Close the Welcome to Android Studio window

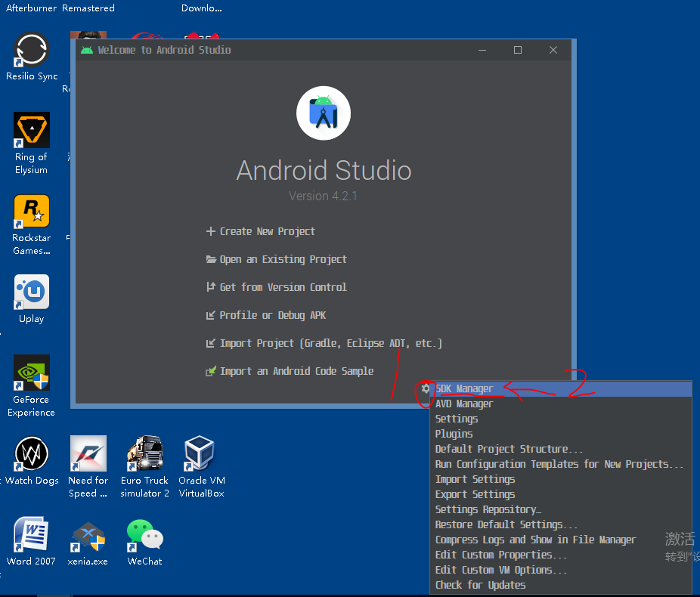(x=553, y=50)
